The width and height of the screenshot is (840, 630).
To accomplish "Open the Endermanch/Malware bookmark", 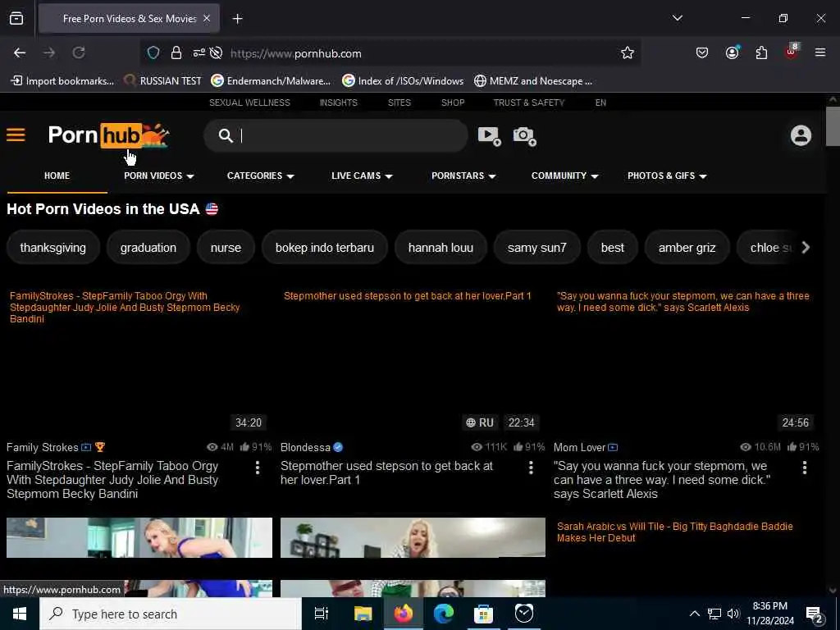I will pyautogui.click(x=271, y=81).
